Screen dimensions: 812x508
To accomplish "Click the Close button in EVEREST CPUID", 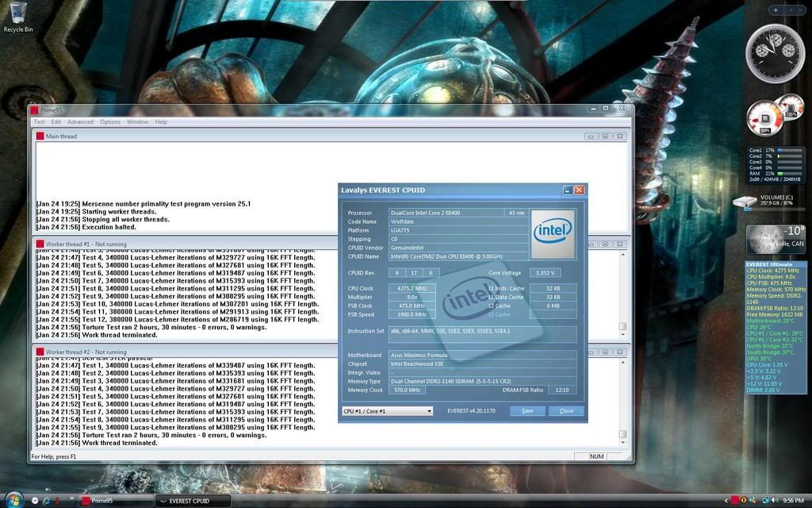I will click(x=566, y=410).
